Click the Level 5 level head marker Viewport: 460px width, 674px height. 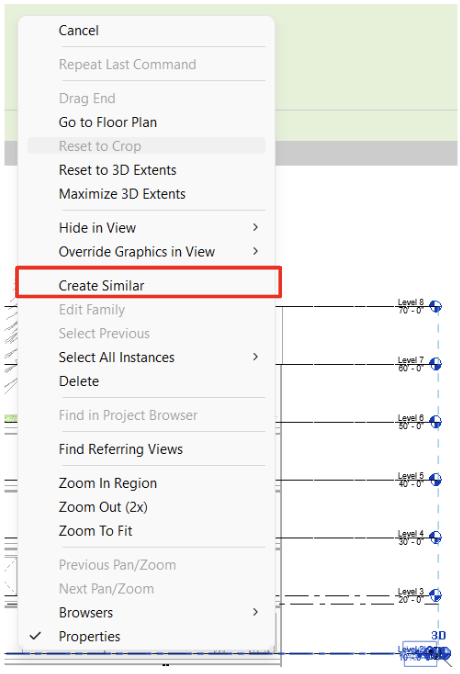click(x=435, y=479)
